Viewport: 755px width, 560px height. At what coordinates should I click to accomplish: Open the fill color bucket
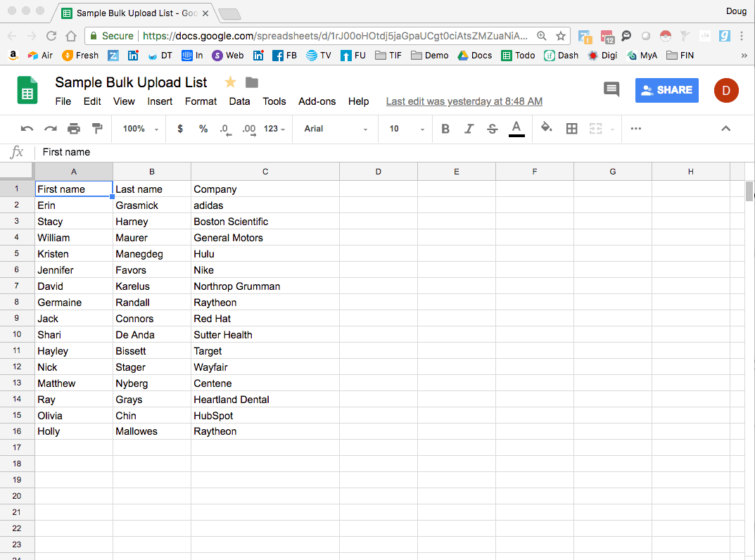547,128
